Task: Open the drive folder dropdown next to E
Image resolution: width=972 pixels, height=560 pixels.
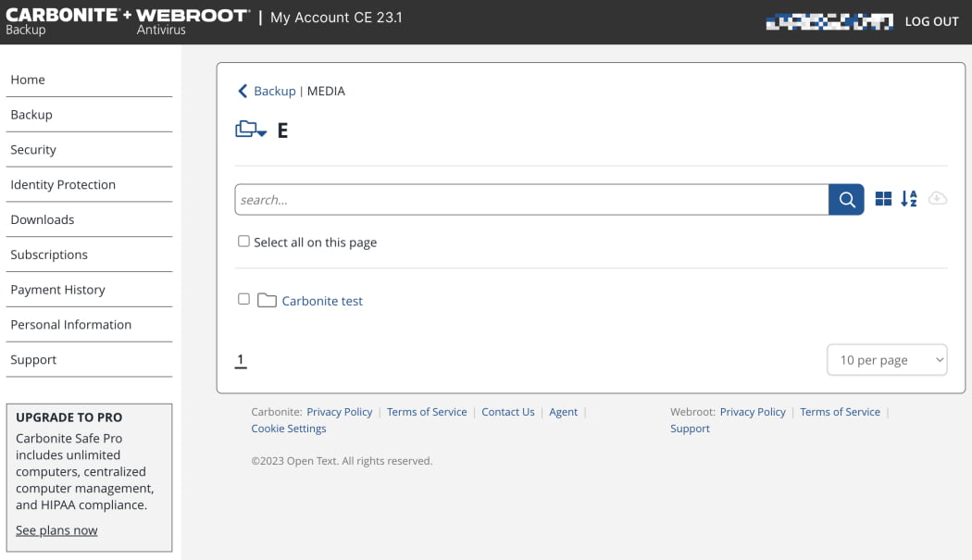Action: [x=251, y=131]
